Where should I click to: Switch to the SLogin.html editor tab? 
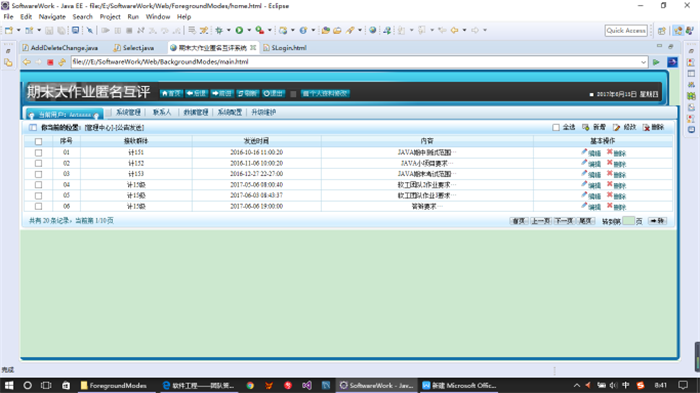tap(285, 48)
